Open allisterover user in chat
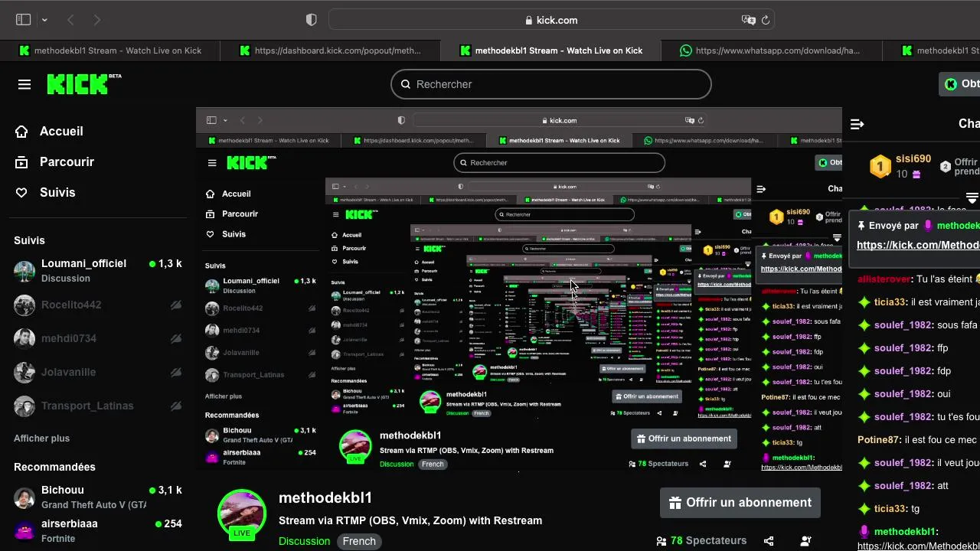This screenshot has width=980, height=551. [x=884, y=279]
